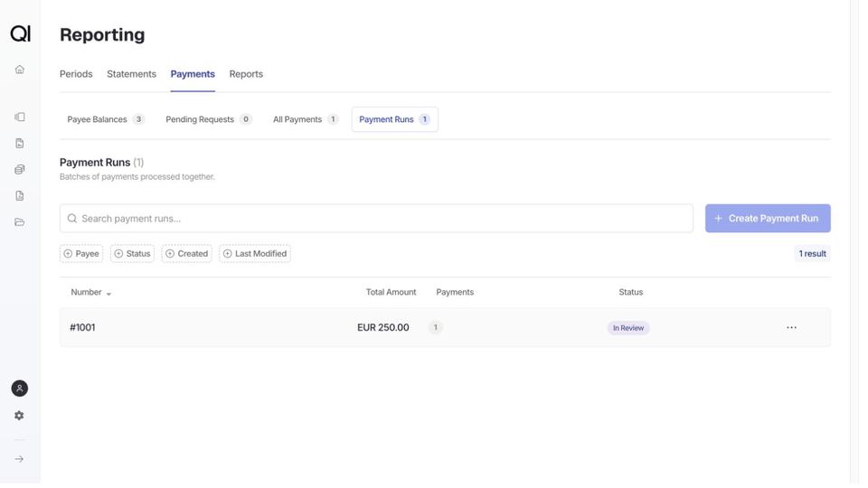868x488 pixels.
Task: Click the Create Payment Run button
Action: pos(775,221)
